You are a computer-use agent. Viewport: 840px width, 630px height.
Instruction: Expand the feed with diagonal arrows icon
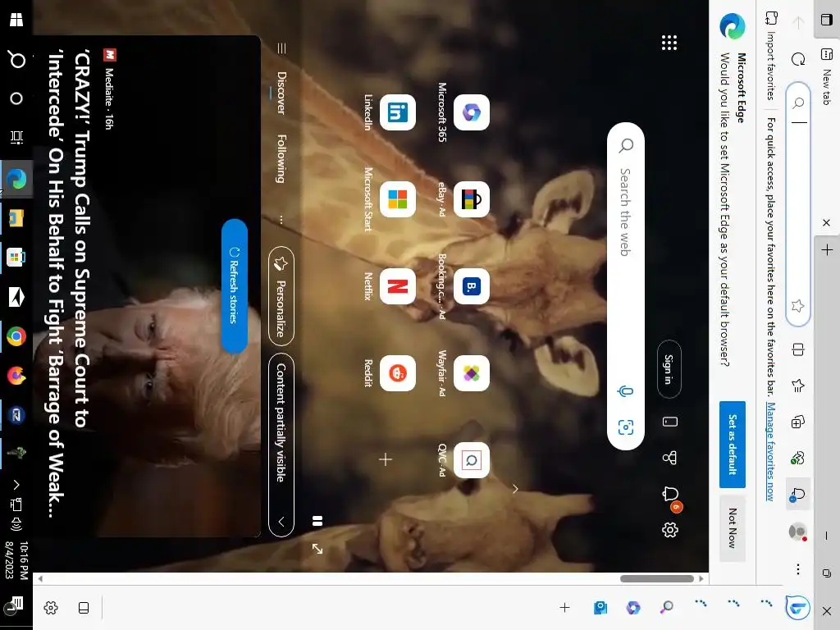[x=317, y=549]
